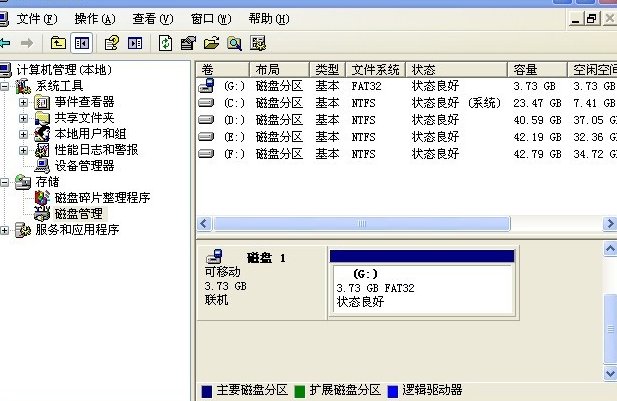
Task: Click the Services and Applications node icon
Action: tap(23, 230)
